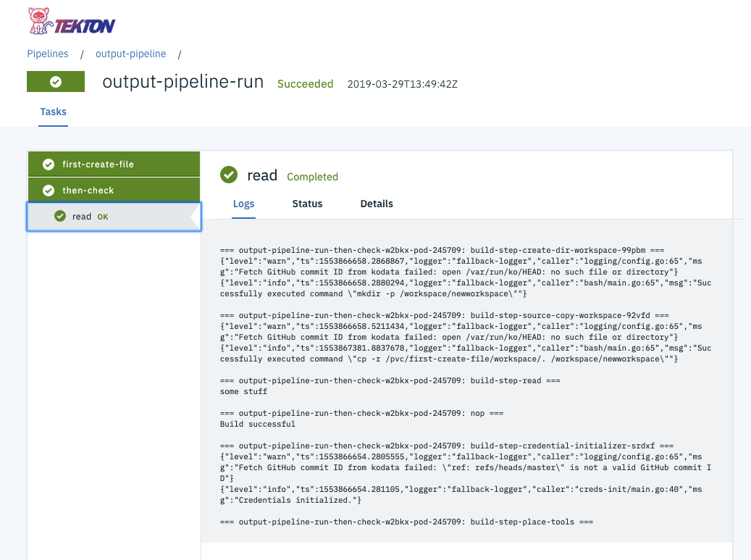Viewport: 751px width, 560px height.
Task: Click the read step heading text
Action: coord(262,175)
